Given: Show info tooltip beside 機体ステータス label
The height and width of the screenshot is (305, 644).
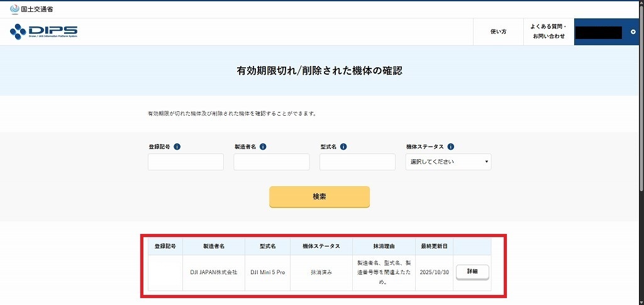Looking at the screenshot, I should pos(451,147).
